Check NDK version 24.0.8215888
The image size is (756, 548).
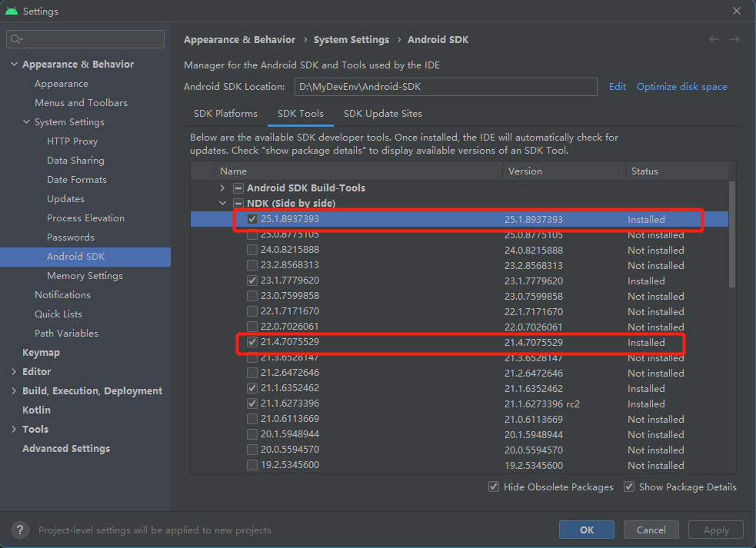coord(252,250)
